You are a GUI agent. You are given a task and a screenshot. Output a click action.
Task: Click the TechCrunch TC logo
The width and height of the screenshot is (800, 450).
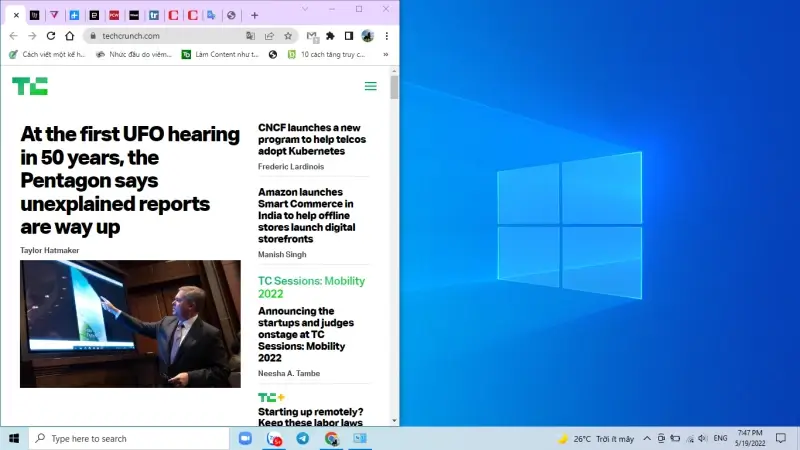(x=30, y=86)
